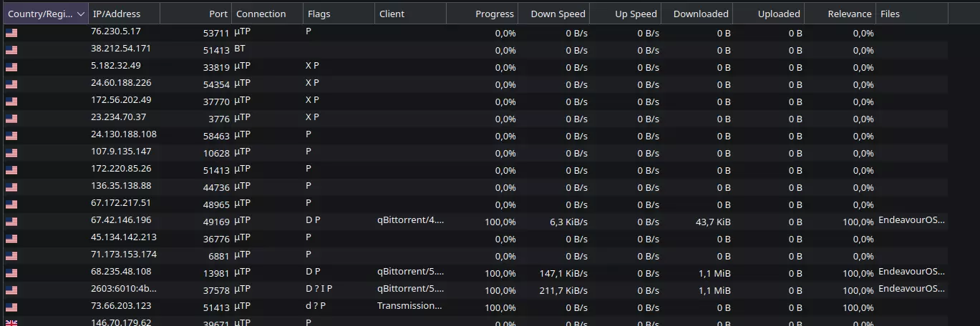Click US flag of peer 71.173.153.174
The image size is (980, 326).
tap(11, 256)
